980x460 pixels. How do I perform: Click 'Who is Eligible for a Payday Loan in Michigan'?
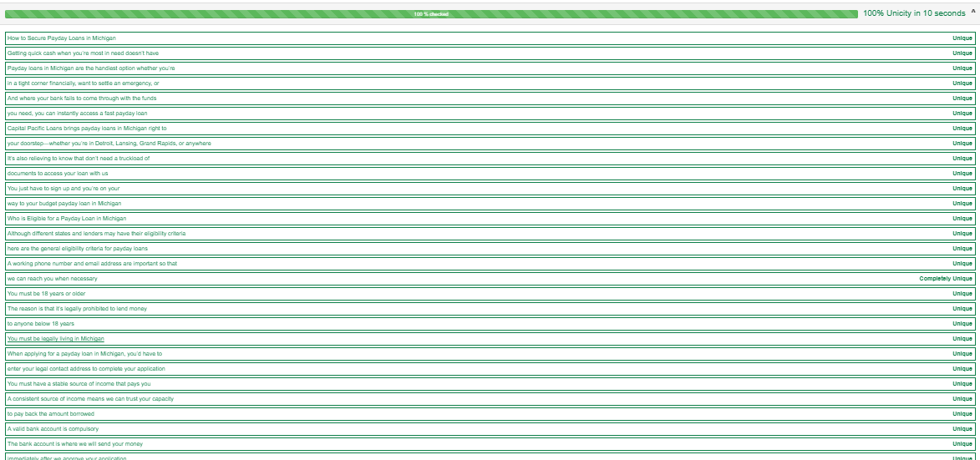pyautogui.click(x=490, y=219)
